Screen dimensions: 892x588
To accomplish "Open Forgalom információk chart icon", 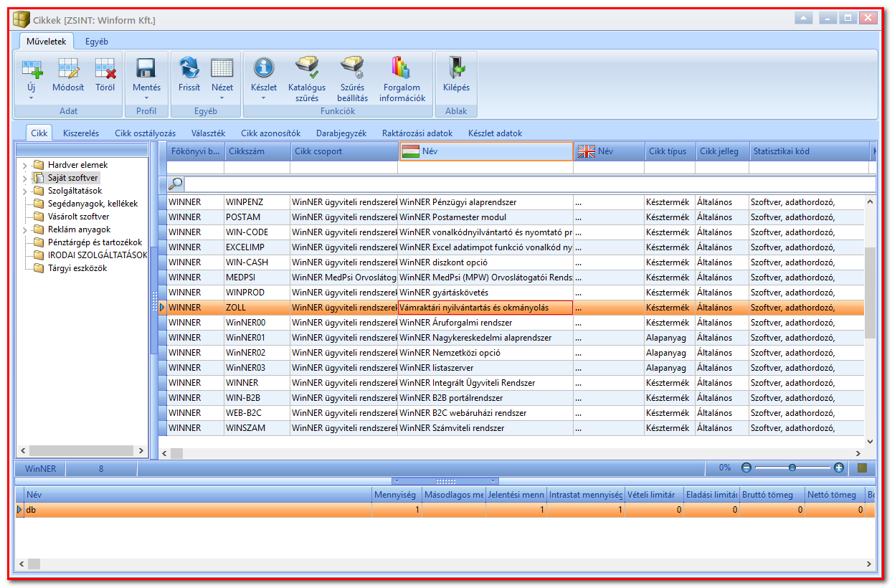I will click(x=402, y=68).
